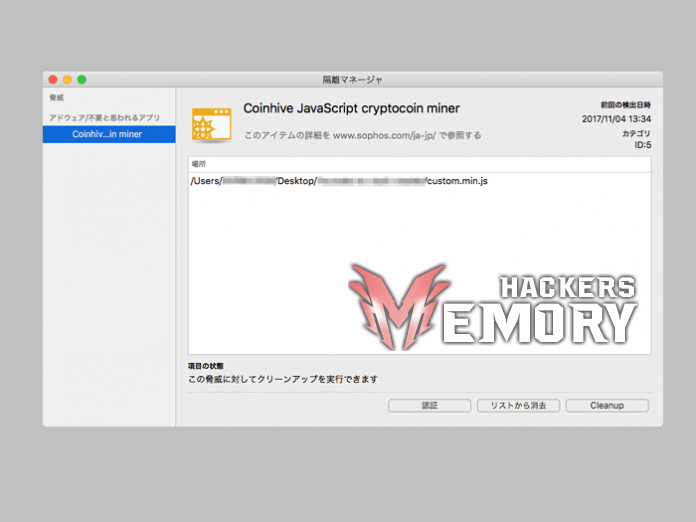Screen dimensions: 696x522
Task: Click the 認証 button
Action: click(x=429, y=405)
